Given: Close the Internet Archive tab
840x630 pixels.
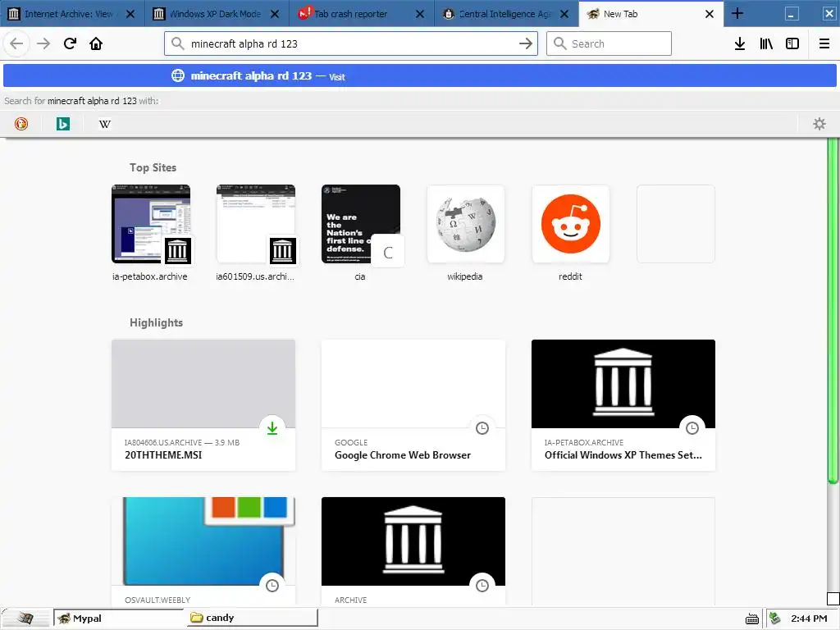Looking at the screenshot, I should [130, 14].
